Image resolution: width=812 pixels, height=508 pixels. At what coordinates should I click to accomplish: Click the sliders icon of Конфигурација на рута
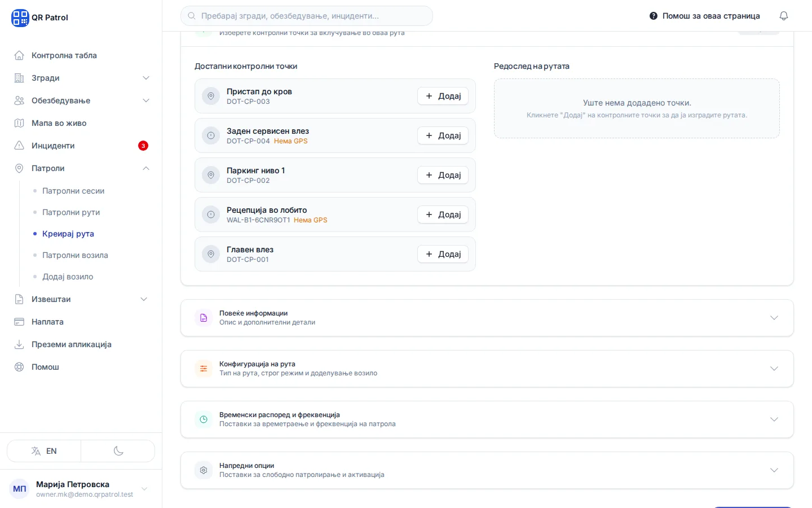(x=204, y=369)
